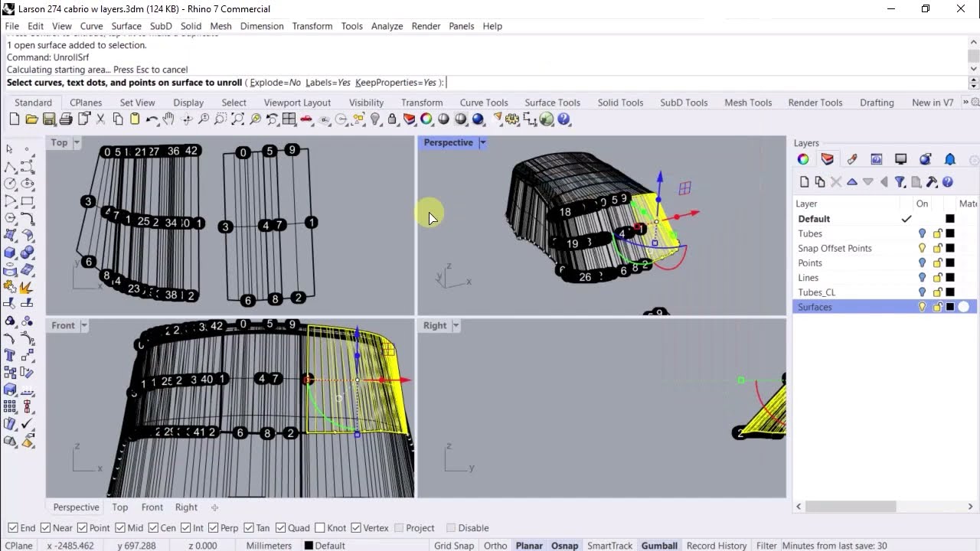Open the color wheel Properties panel tab
The height and width of the screenshot is (551, 980).
tap(803, 159)
